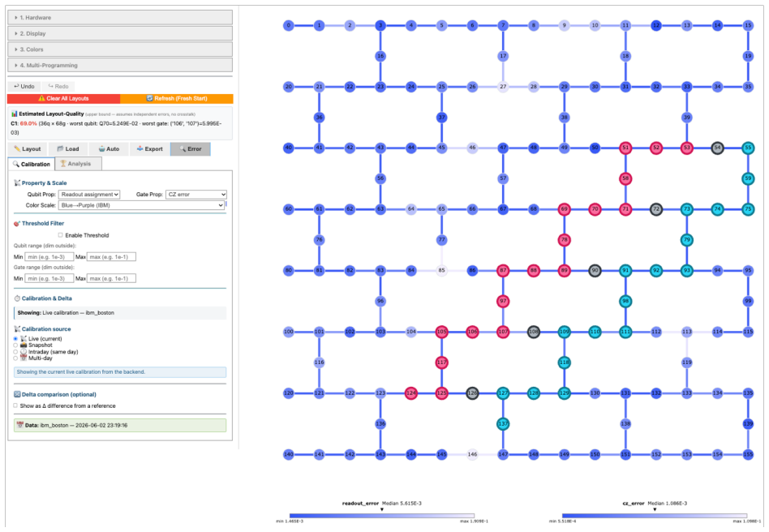Select the Multi-day calibration source

[15, 358]
